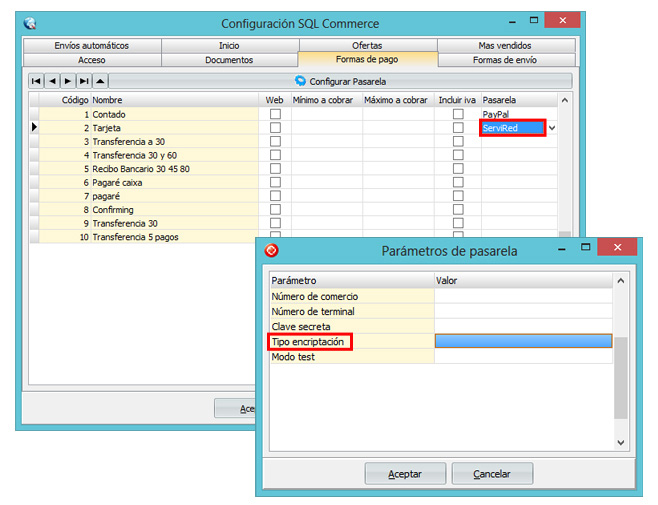Go to first record navigation arrow
This screenshot has height=505, width=658.
[x=37, y=81]
